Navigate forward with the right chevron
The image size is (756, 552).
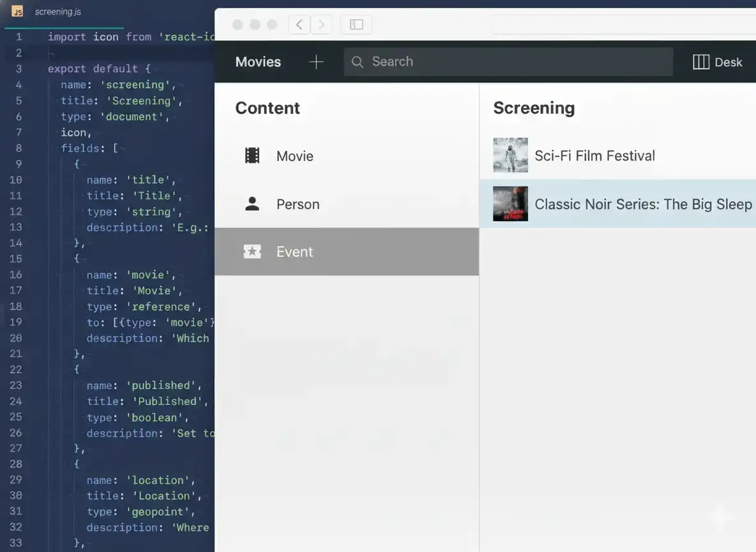[321, 24]
